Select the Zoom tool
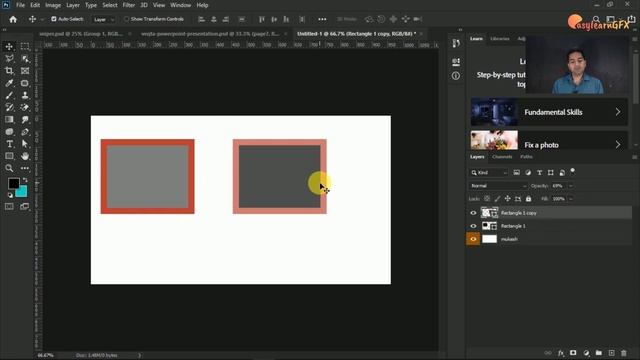This screenshot has width=640, height=360. (x=9, y=168)
